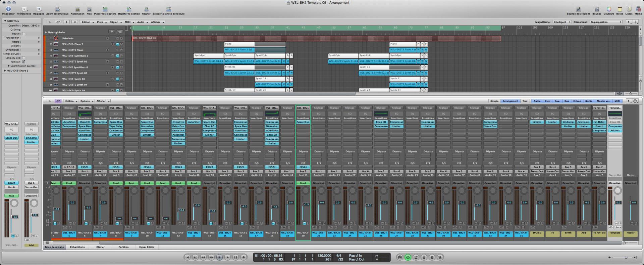Image resolution: width=644 pixels, height=265 pixels.
Task: Click Placer les locators icon
Action: click(105, 9)
